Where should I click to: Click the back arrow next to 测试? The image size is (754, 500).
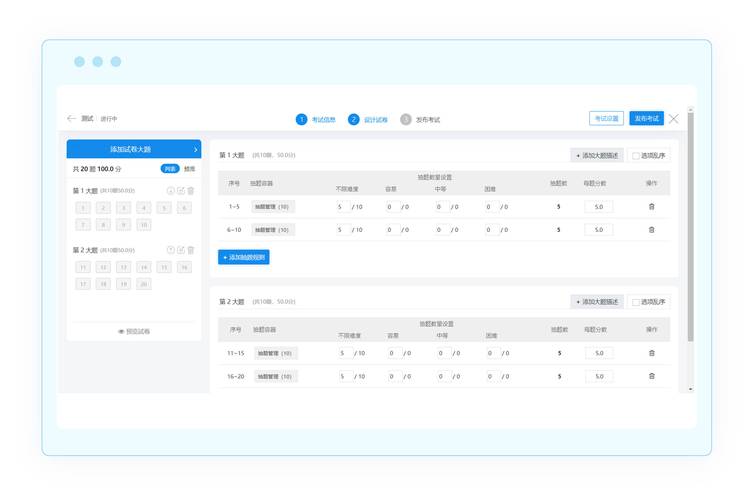(71, 119)
